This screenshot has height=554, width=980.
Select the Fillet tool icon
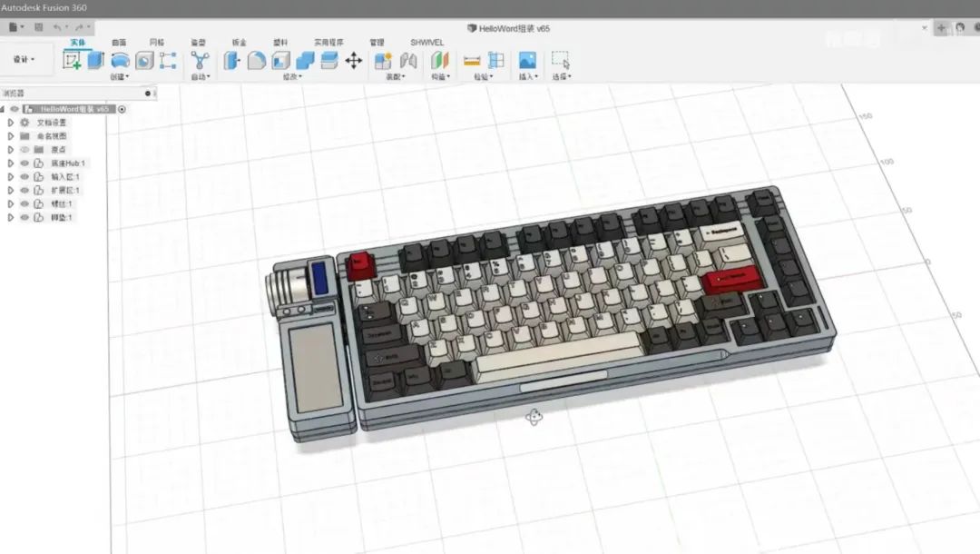click(x=256, y=61)
